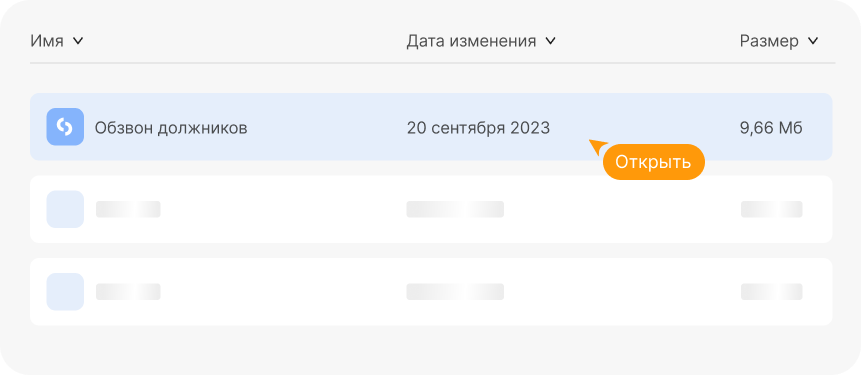Click placeholder icon in second row
The image size is (861, 375).
(65, 209)
